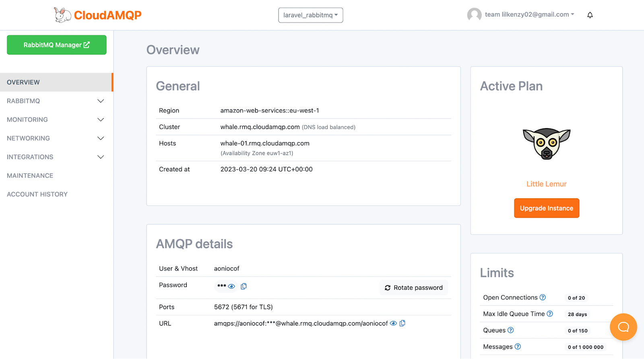Image resolution: width=644 pixels, height=359 pixels.
Task: Click Upgrade Instance button
Action: coord(547,208)
